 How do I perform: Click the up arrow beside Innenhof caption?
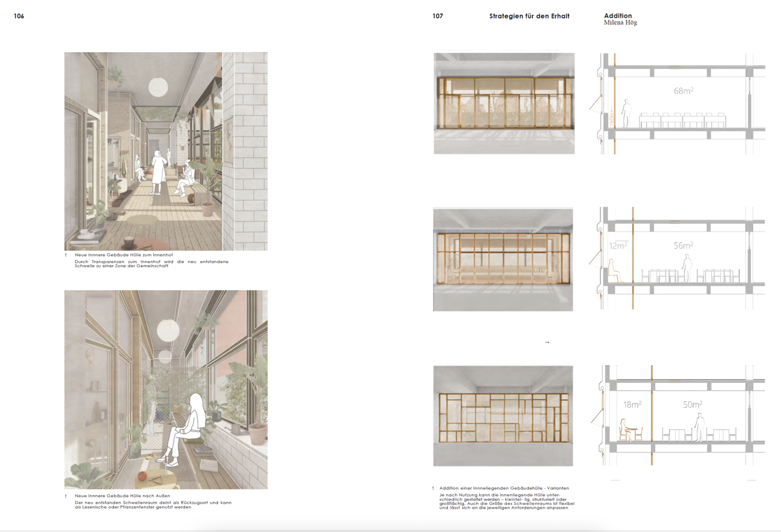[x=66, y=255]
